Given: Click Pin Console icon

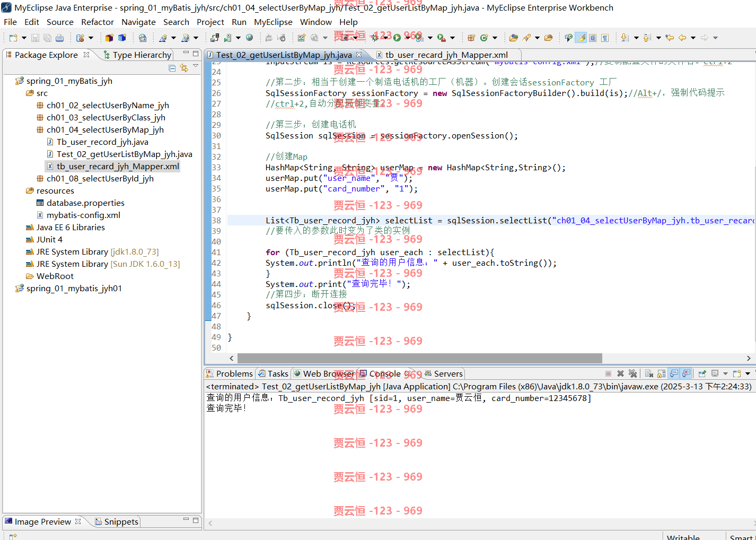Looking at the screenshot, I should tap(702, 373).
